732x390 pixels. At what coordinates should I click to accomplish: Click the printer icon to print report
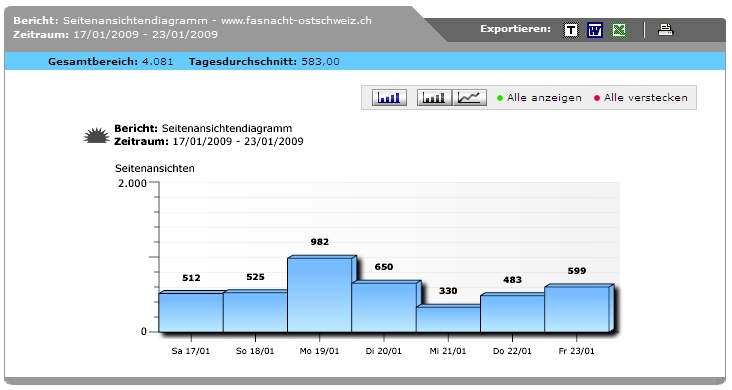point(665,30)
